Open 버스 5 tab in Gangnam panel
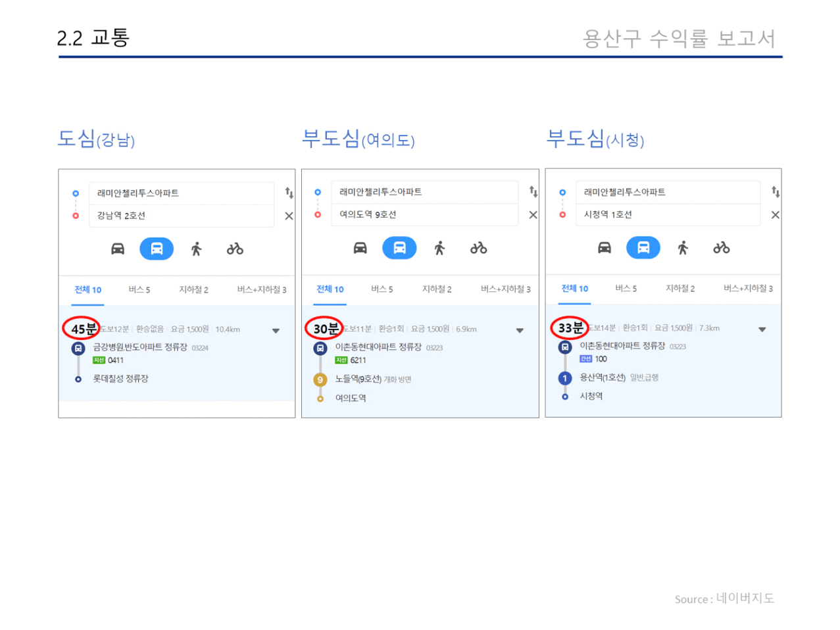This screenshot has height=630, width=840. 139,290
